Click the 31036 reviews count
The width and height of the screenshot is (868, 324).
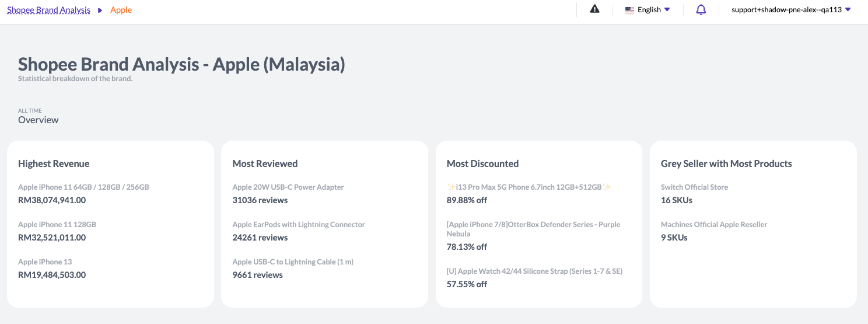pyautogui.click(x=260, y=200)
